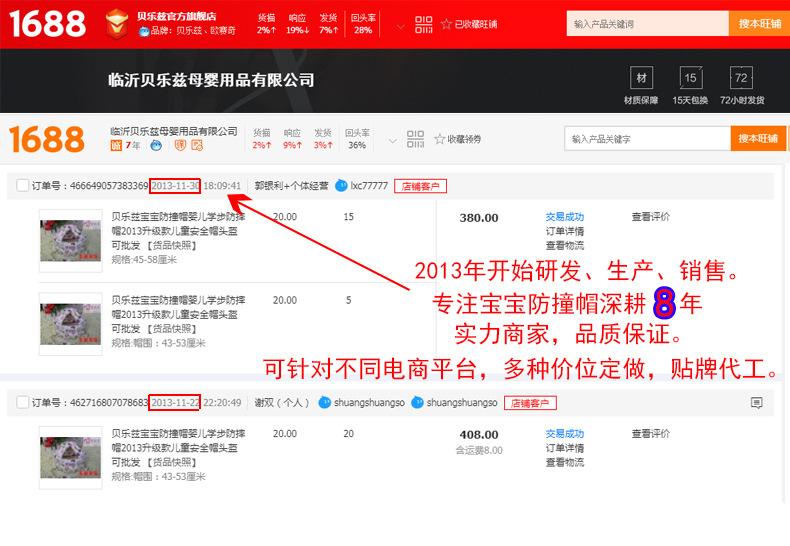Click the product search field in white header
Screen dimensions: 790x546
[647, 139]
